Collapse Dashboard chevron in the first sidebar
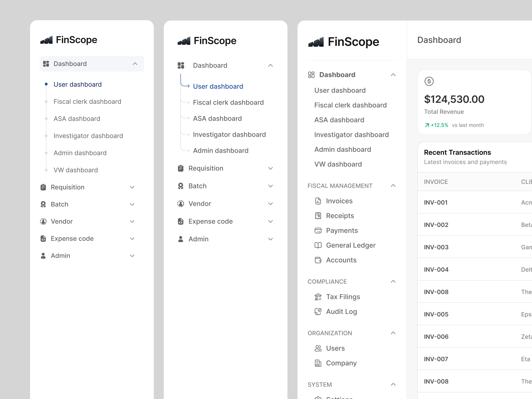The width and height of the screenshot is (532, 399). click(135, 64)
